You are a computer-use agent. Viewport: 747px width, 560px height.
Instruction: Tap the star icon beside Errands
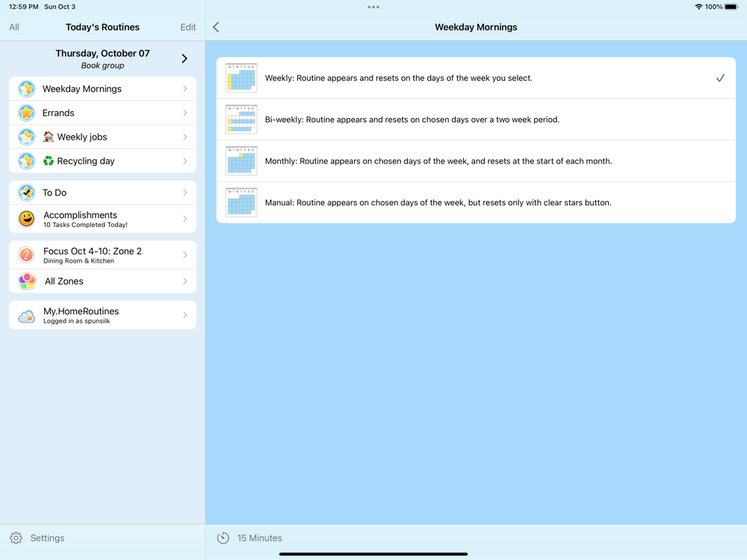[27, 113]
